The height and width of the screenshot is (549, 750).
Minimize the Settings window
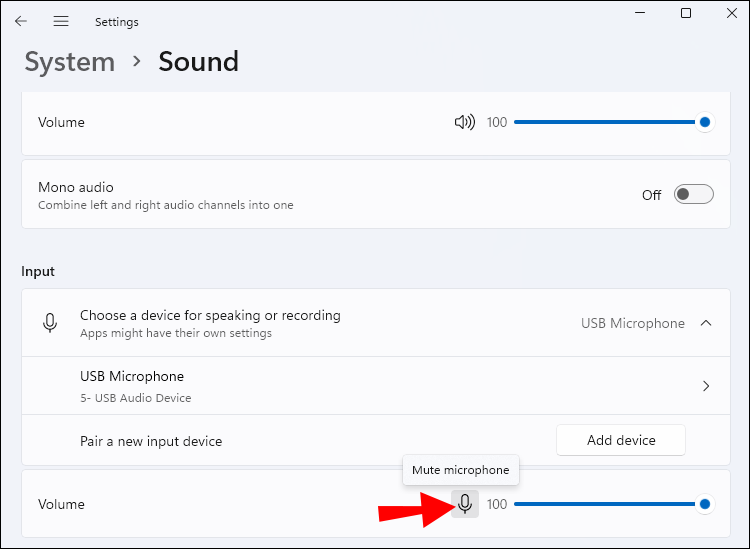click(640, 13)
